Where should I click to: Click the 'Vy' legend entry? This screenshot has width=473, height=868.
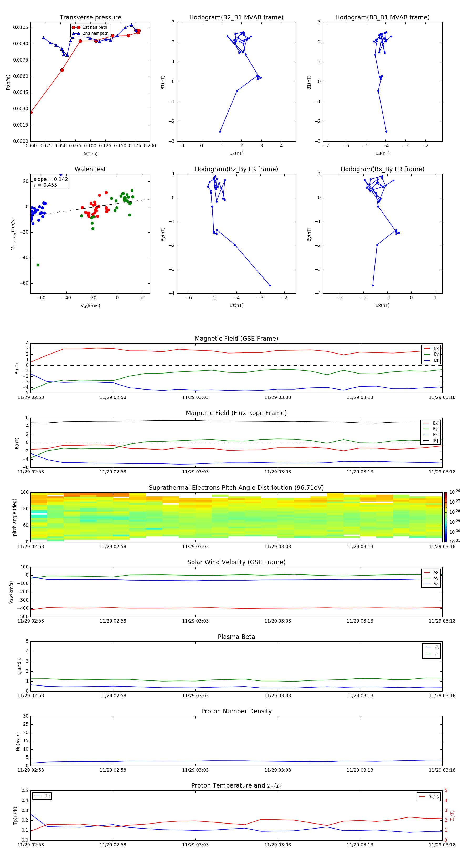coord(431,578)
